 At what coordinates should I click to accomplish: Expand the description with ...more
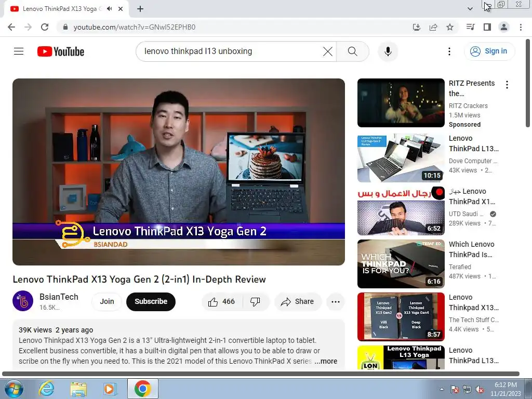coord(326,362)
